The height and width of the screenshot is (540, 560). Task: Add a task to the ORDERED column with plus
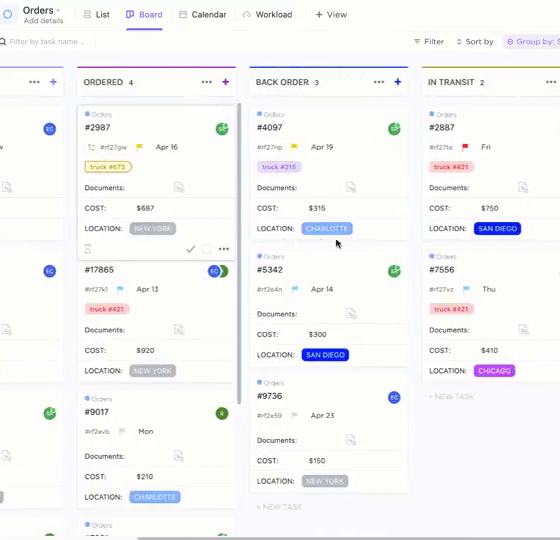[x=225, y=82]
